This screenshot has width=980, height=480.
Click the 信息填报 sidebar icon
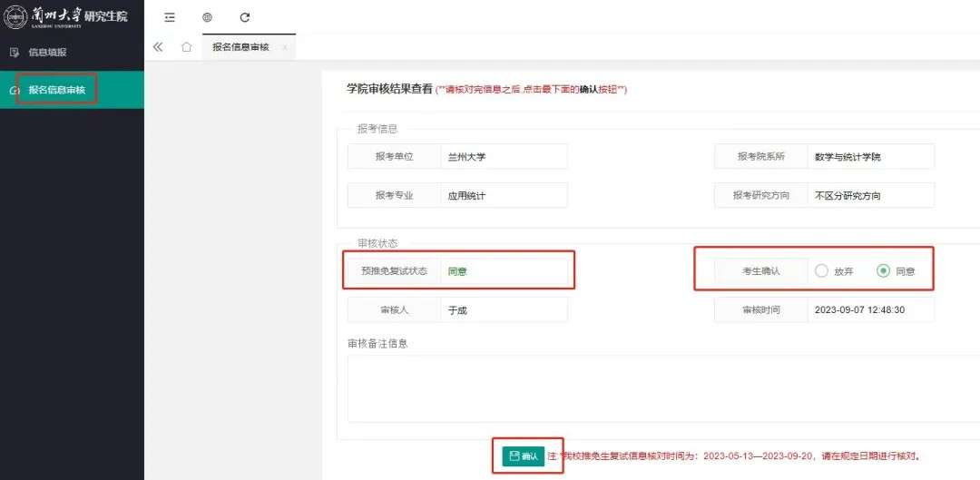pyautogui.click(x=14, y=53)
